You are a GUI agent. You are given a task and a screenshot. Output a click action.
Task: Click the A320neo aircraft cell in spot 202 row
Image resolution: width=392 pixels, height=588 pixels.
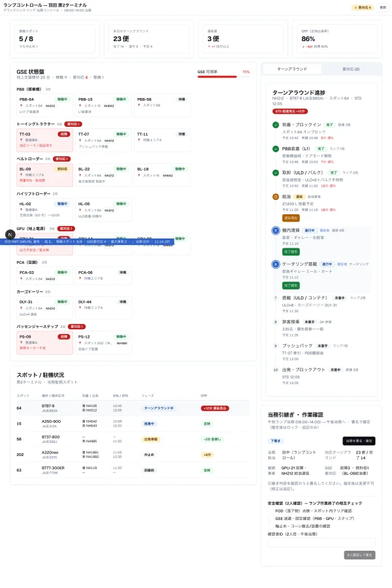[51, 455]
